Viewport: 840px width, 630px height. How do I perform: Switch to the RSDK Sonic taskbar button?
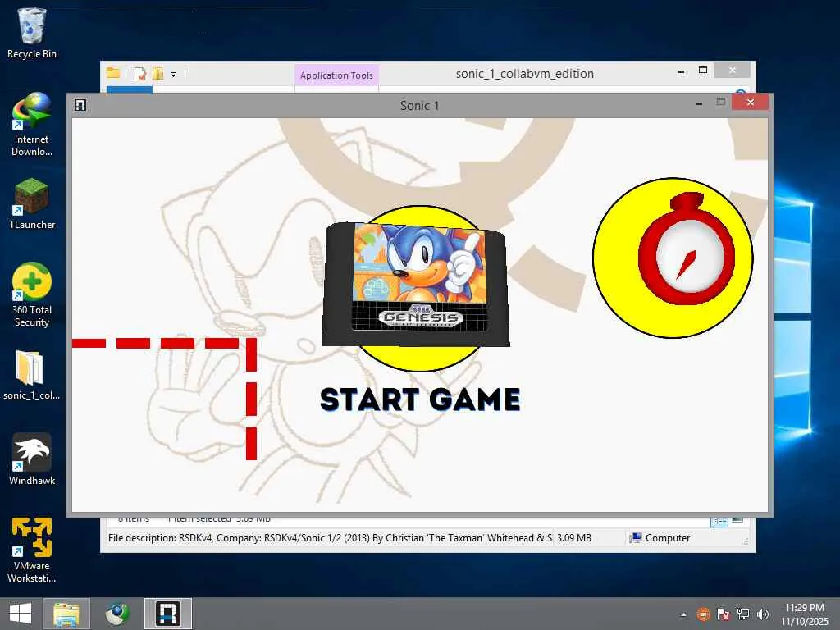(x=167, y=614)
